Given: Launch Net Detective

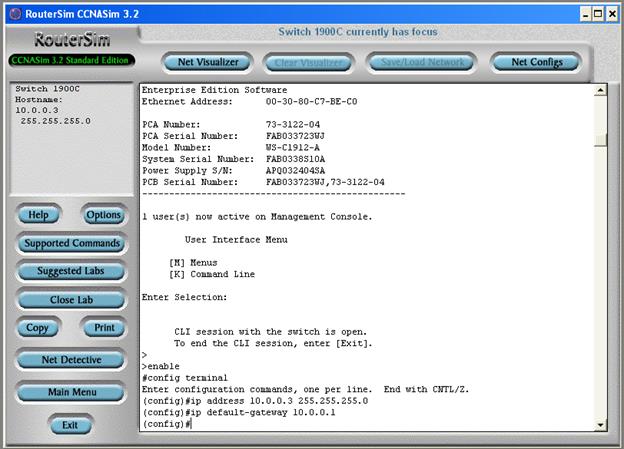Looking at the screenshot, I should 71,360.
